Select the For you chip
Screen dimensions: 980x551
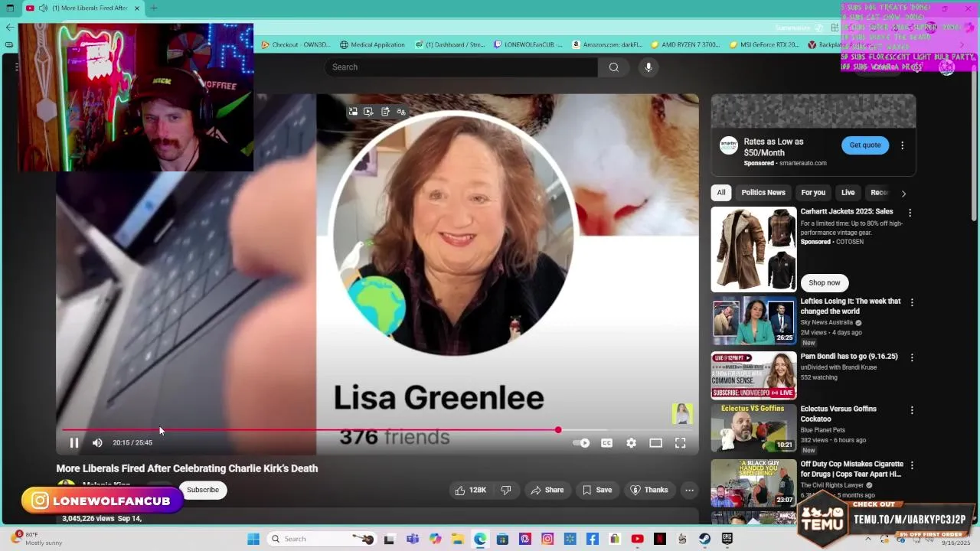[813, 193]
